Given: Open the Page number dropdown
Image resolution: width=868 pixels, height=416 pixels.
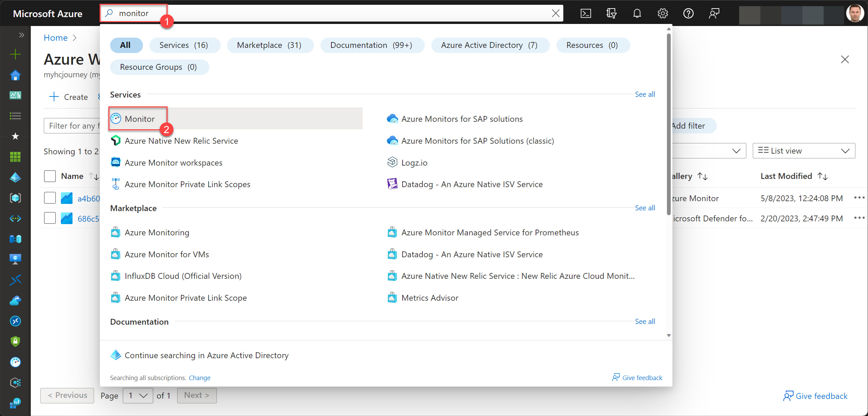Looking at the screenshot, I should pyautogui.click(x=137, y=395).
